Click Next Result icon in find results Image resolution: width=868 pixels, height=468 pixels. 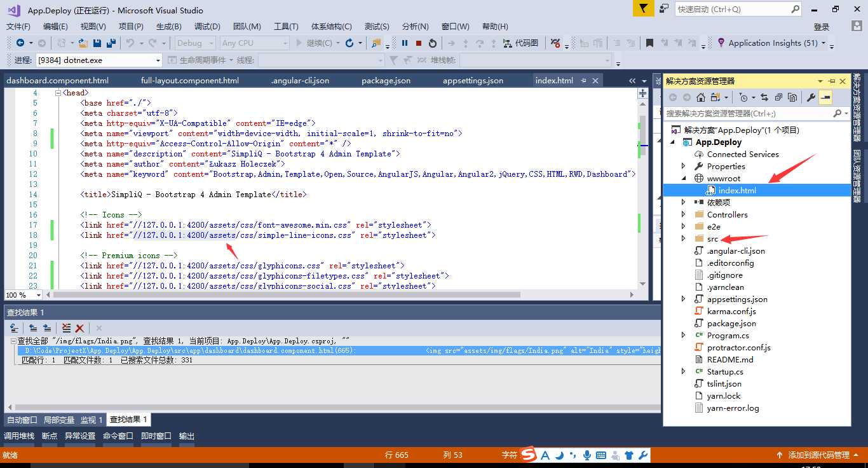[46, 328]
